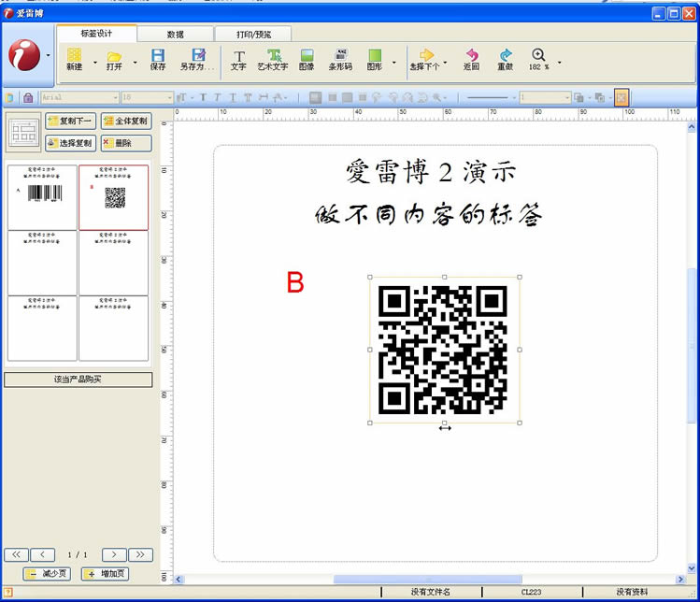Image resolution: width=700 pixels, height=602 pixels.
Task: Click help question mark in status bar
Action: (8, 592)
